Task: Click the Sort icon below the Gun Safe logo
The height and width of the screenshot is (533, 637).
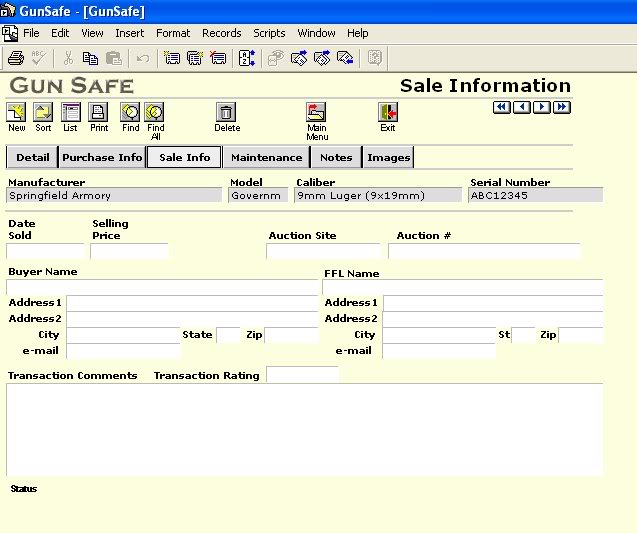Action: click(x=43, y=112)
